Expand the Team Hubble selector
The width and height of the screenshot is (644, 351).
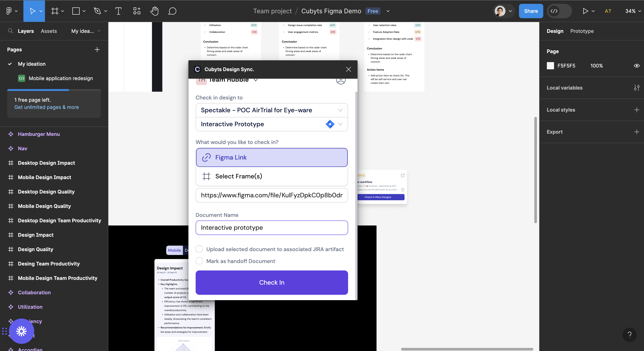pyautogui.click(x=255, y=80)
